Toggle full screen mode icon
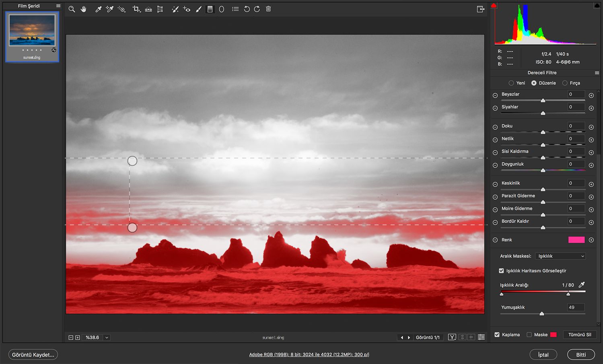603x364 pixels. pyautogui.click(x=481, y=9)
